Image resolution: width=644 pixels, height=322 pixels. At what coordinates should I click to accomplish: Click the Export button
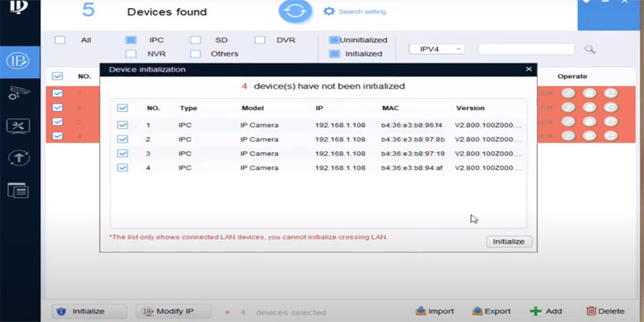click(x=491, y=311)
